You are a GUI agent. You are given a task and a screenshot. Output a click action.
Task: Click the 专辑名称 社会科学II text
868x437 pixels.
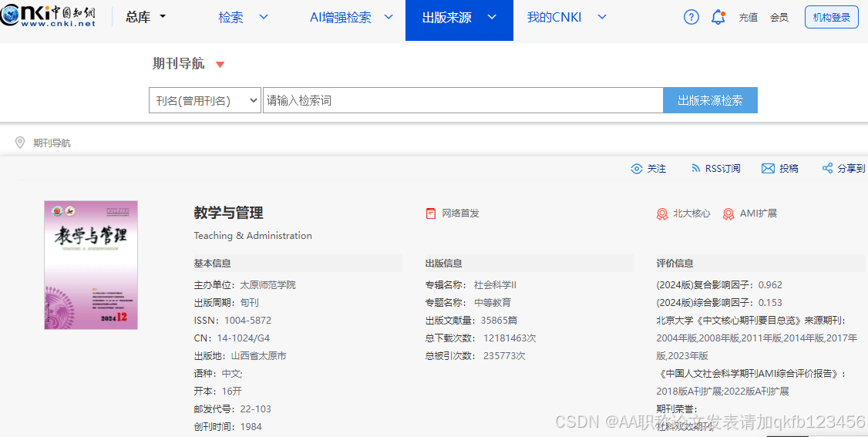470,285
